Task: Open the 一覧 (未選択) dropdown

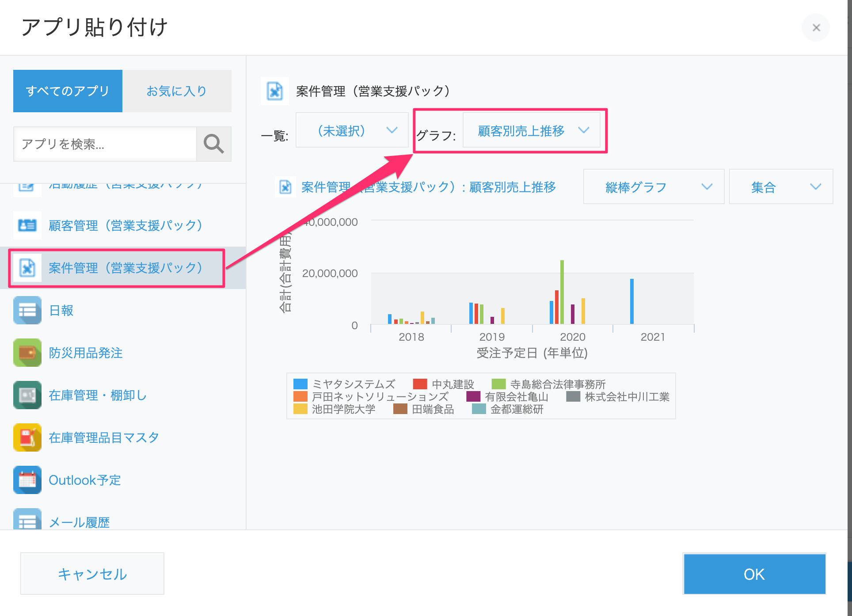Action: click(352, 130)
